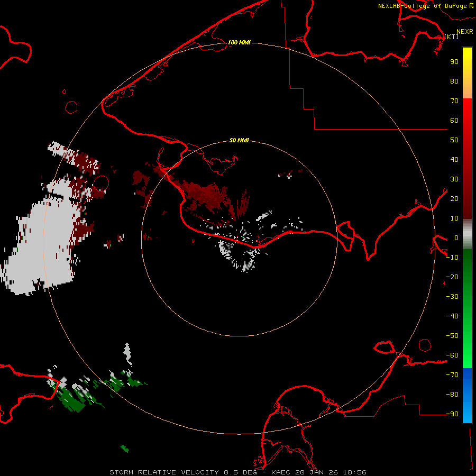Click the -90 value on the velocity scale
Image resolution: width=476 pixels, height=476 pixels.
(452, 414)
